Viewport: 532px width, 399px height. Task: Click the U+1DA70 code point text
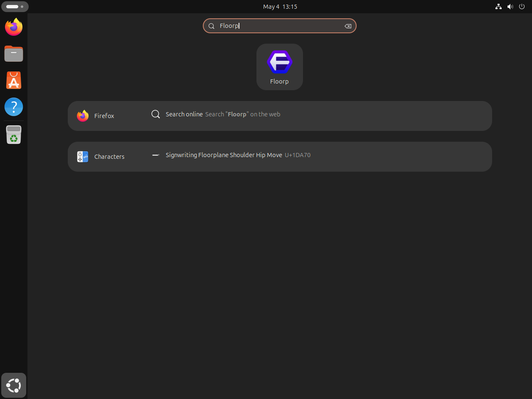(298, 155)
